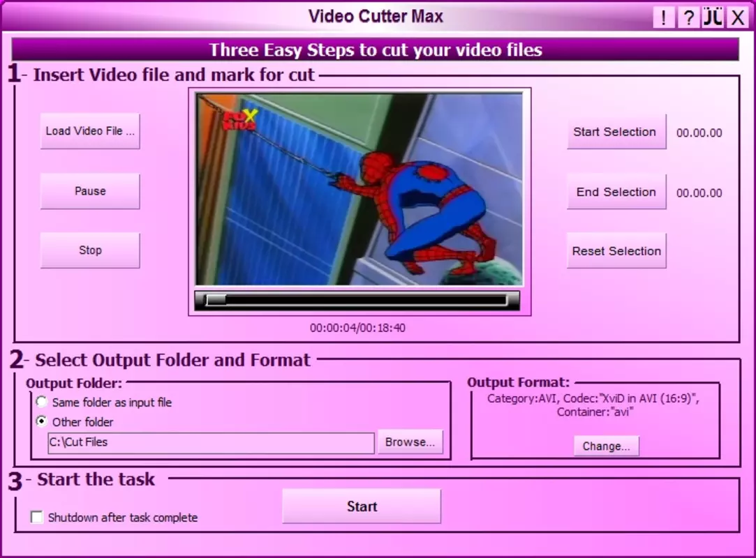Click the output format description text

click(593, 405)
